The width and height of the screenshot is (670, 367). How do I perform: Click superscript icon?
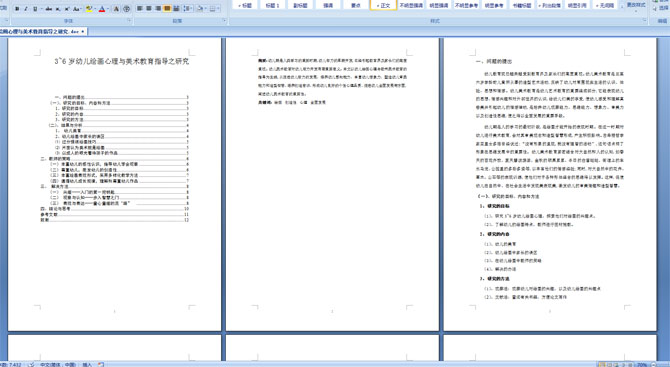coord(67,9)
